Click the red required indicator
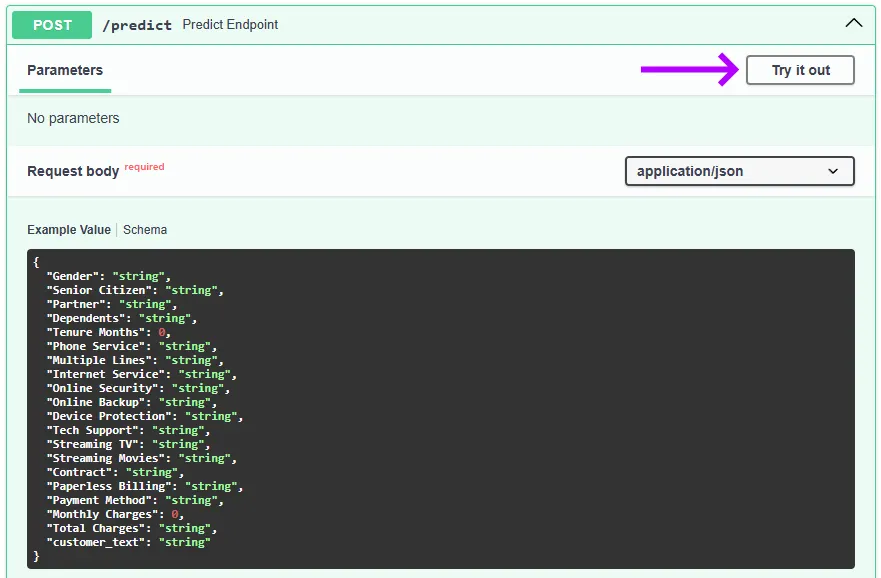 [x=144, y=166]
